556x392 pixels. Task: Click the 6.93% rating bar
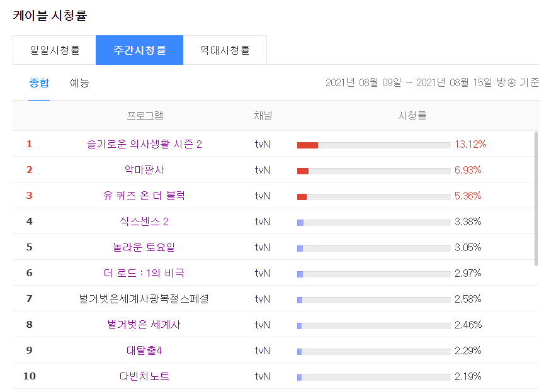pyautogui.click(x=374, y=171)
